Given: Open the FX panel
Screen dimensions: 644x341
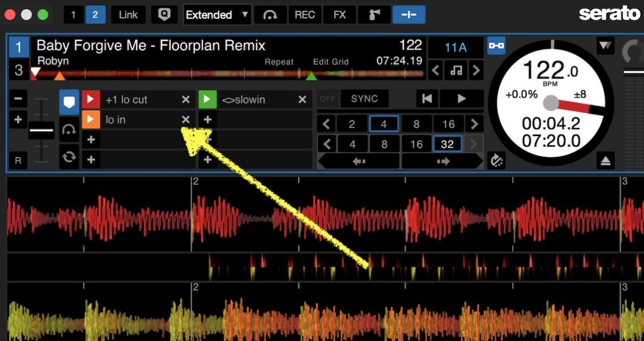Looking at the screenshot, I should pyautogui.click(x=339, y=14).
